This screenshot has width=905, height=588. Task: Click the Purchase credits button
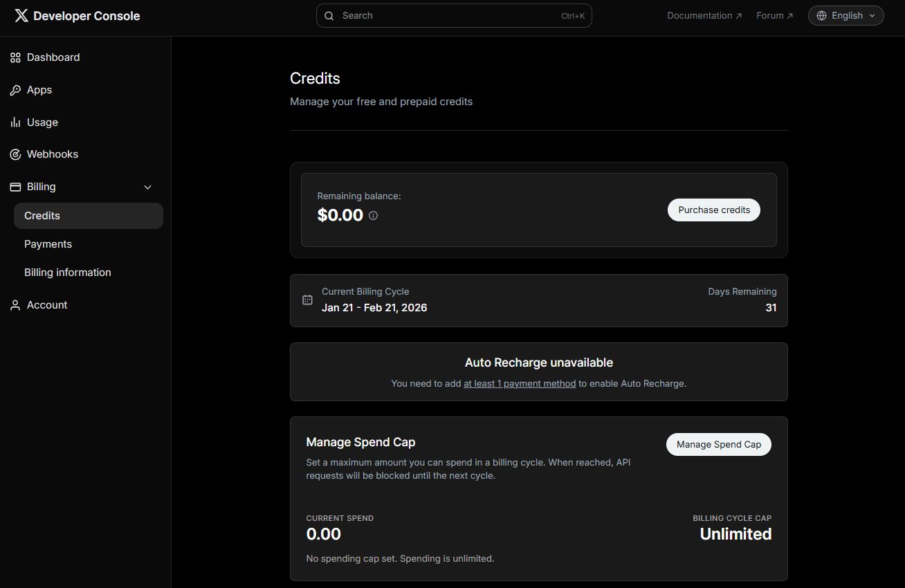[x=713, y=210]
